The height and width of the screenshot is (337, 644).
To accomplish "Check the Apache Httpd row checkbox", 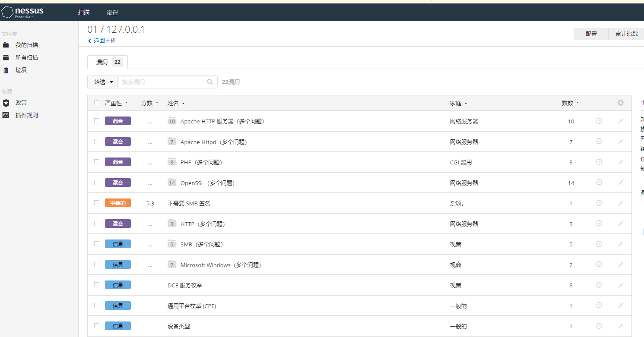I will point(97,142).
